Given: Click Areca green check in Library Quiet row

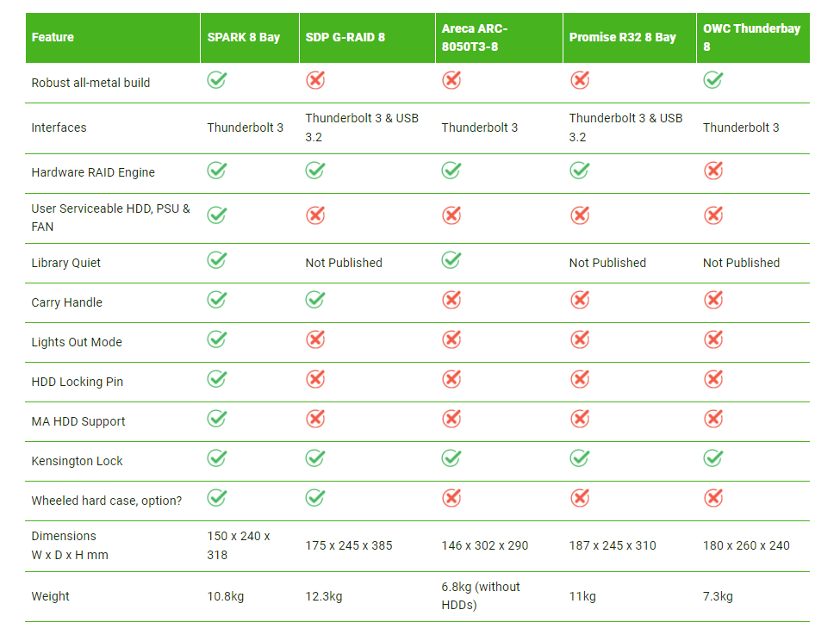Looking at the screenshot, I should tap(451, 260).
